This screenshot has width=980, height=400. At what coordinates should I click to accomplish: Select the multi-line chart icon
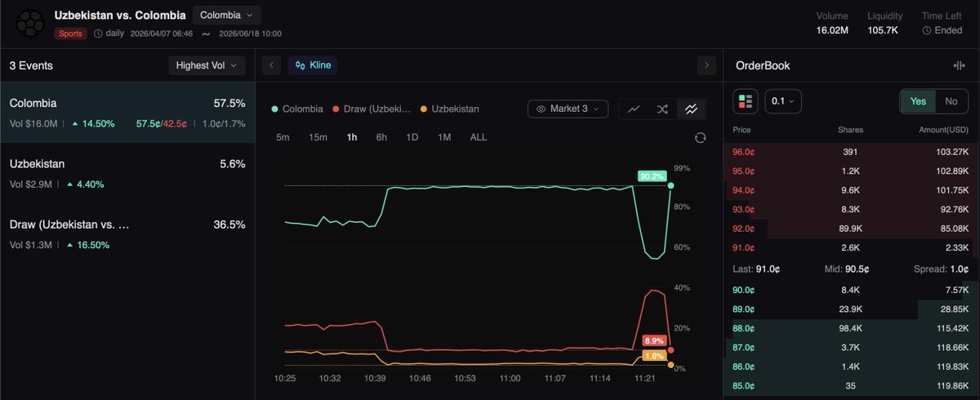(691, 109)
